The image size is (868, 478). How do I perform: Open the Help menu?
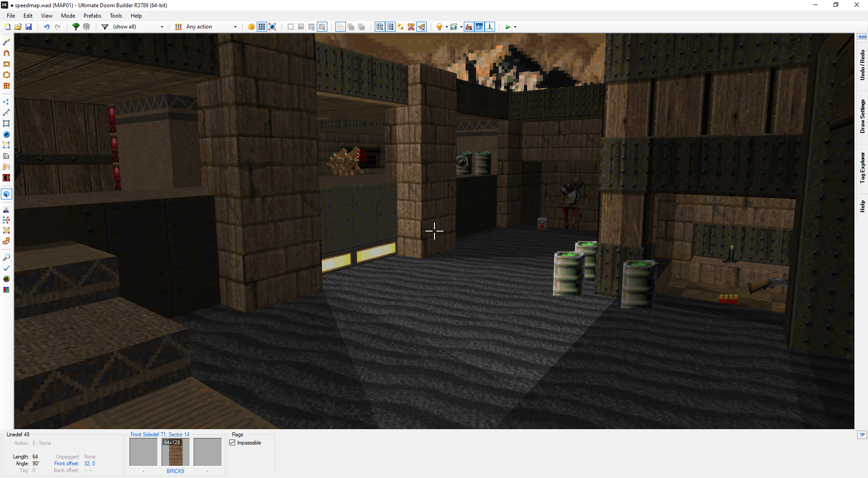point(136,15)
